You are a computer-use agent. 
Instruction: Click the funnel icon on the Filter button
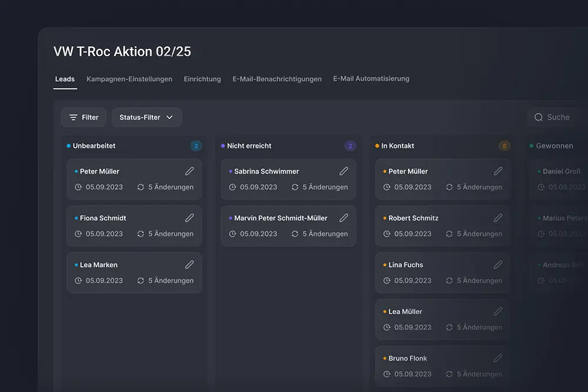(x=73, y=117)
